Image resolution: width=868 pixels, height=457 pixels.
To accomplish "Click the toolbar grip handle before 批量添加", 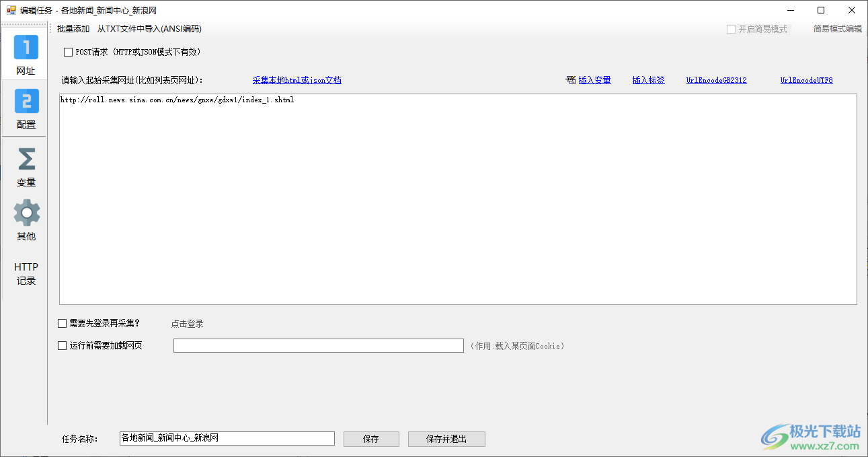I will 51,29.
